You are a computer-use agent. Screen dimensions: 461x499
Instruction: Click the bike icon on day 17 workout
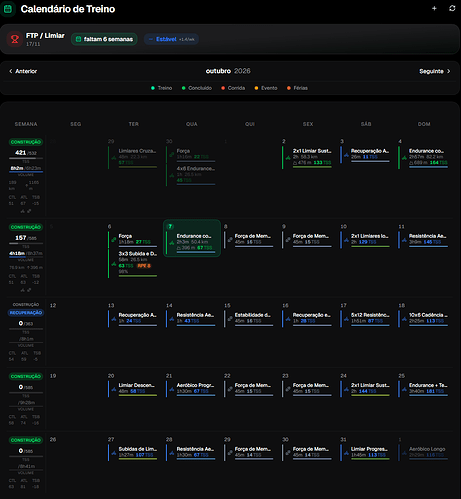tap(346, 318)
